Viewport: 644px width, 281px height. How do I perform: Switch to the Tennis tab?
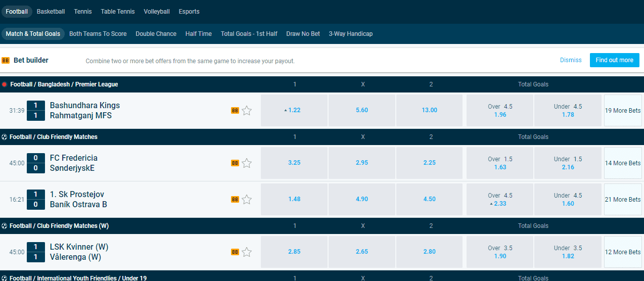coord(83,12)
